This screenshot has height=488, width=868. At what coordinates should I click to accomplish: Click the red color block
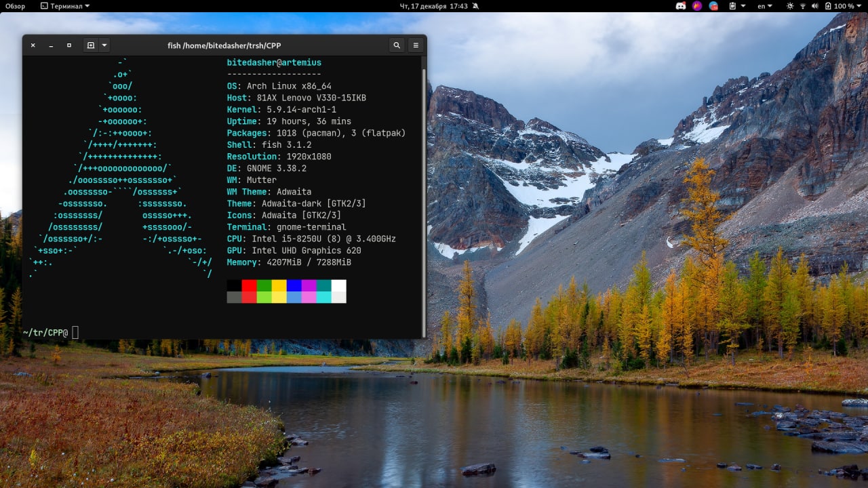(249, 285)
